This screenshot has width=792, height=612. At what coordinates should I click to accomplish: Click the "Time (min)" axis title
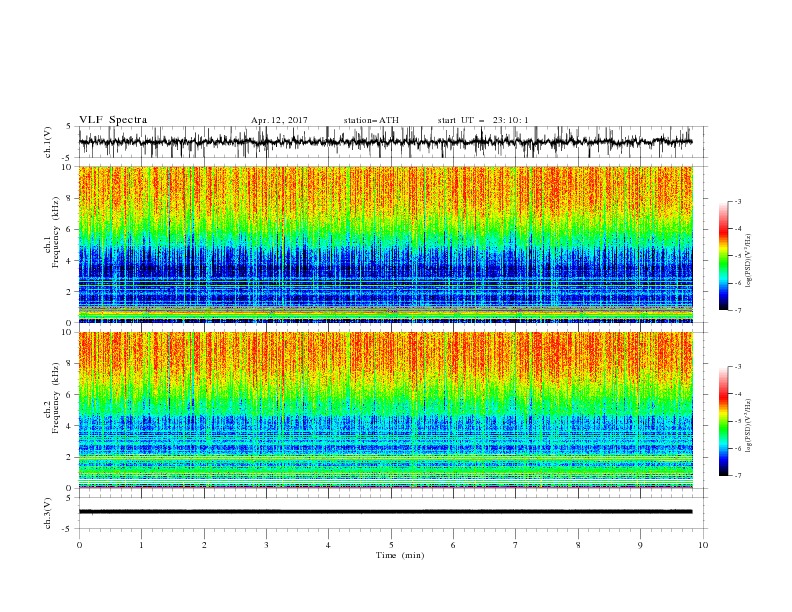coord(400,555)
